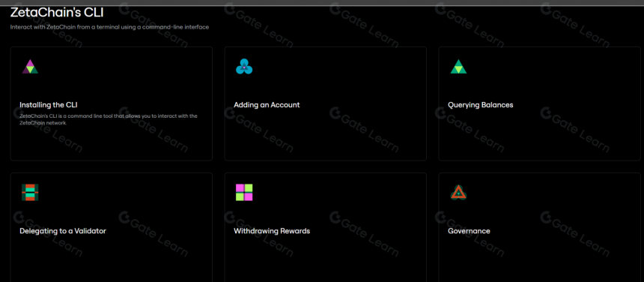
Task: Click the Adding an Account card icon
Action: (x=244, y=67)
